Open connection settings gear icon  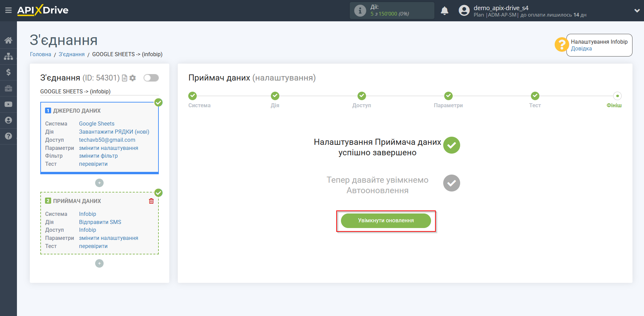(133, 78)
